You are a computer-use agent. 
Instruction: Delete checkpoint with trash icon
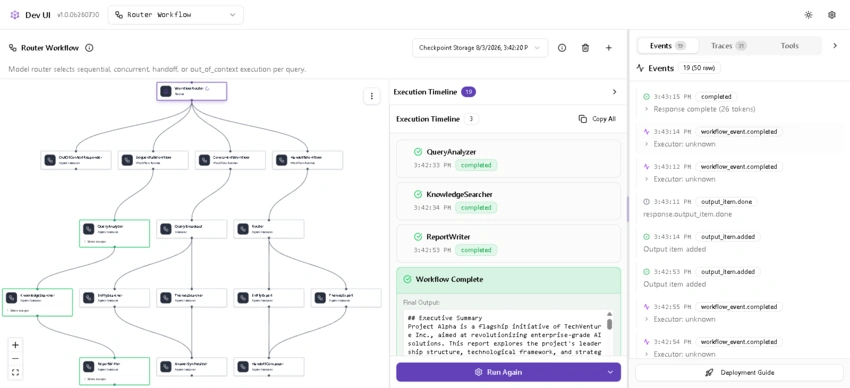pos(585,48)
